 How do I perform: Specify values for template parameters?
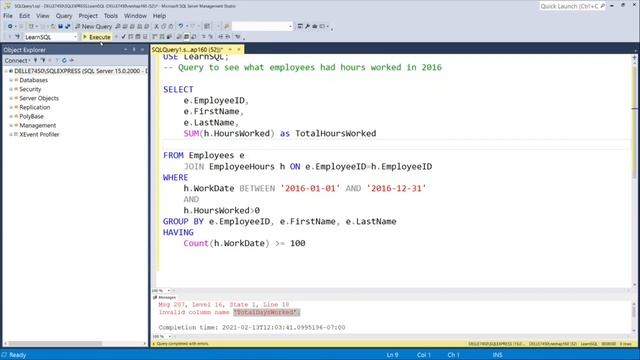click(238, 37)
